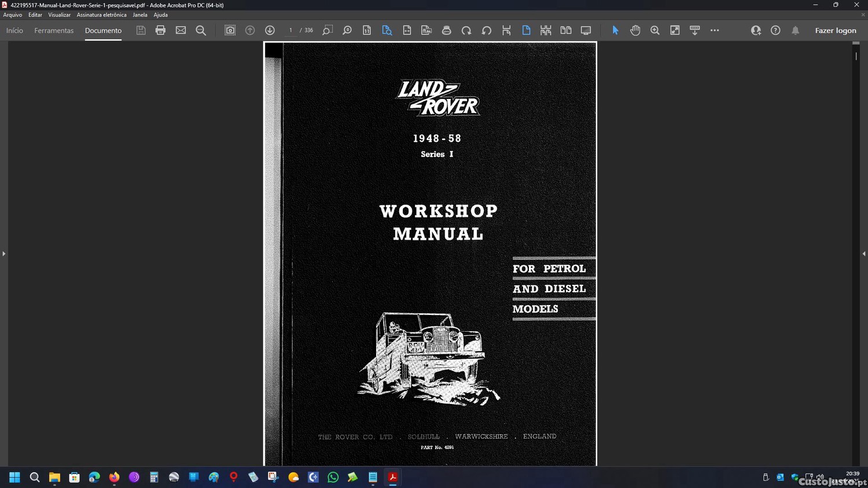868x488 pixels.
Task: Open the find text magnifier tool
Action: pos(201,31)
